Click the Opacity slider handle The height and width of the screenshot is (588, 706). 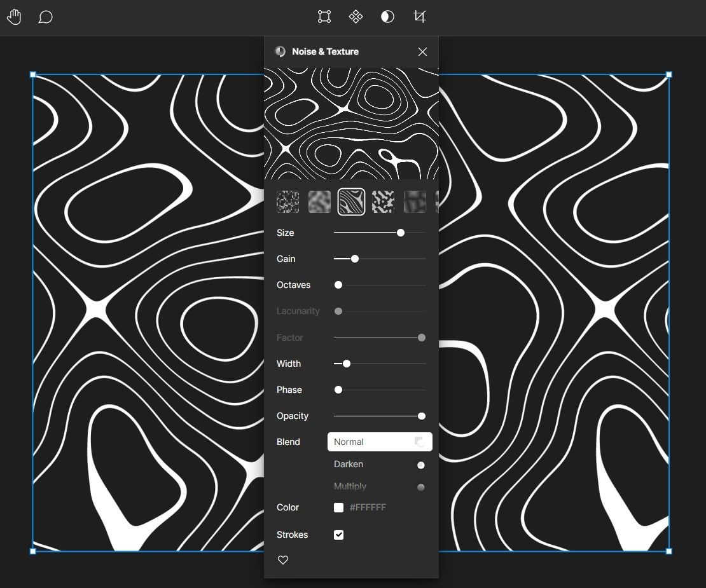tap(421, 416)
